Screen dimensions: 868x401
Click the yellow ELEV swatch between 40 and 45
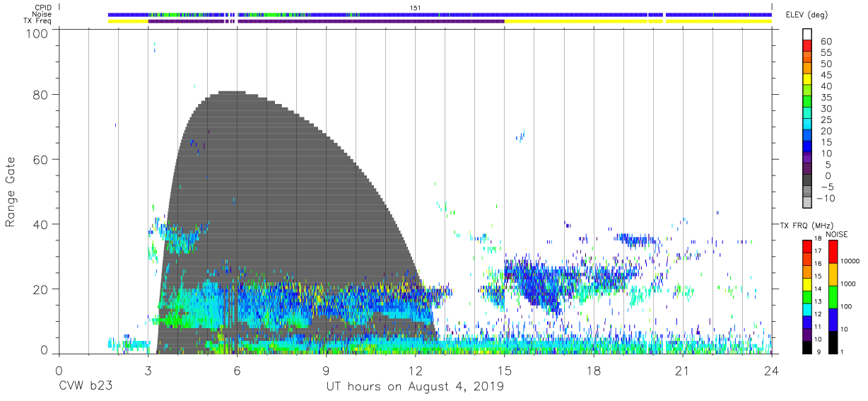[x=808, y=81]
